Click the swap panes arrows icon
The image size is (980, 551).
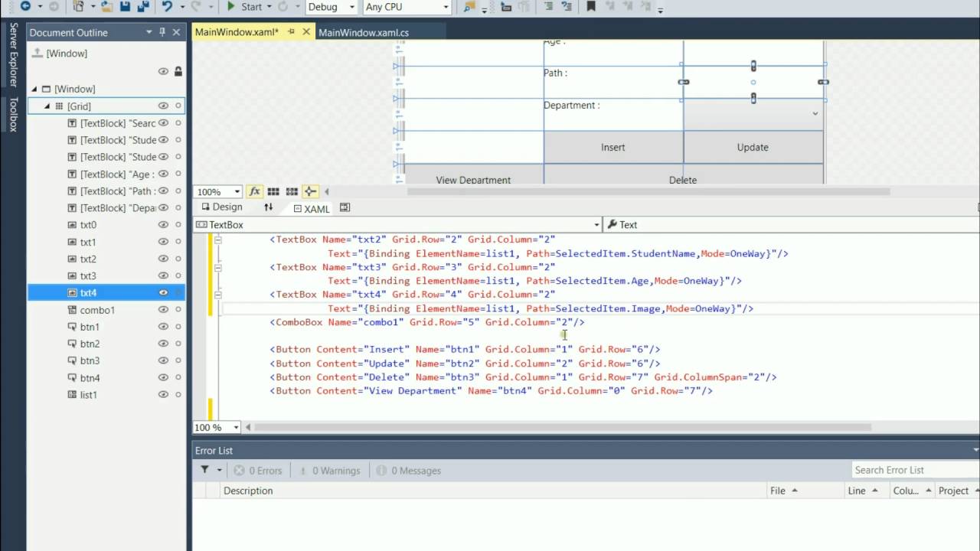tap(269, 207)
